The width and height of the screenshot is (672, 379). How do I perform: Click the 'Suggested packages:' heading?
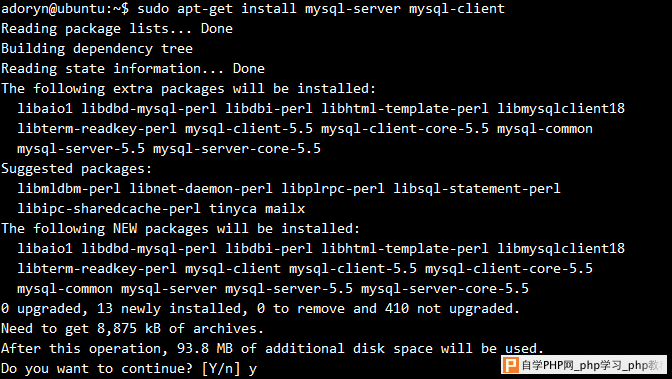[x=77, y=169]
